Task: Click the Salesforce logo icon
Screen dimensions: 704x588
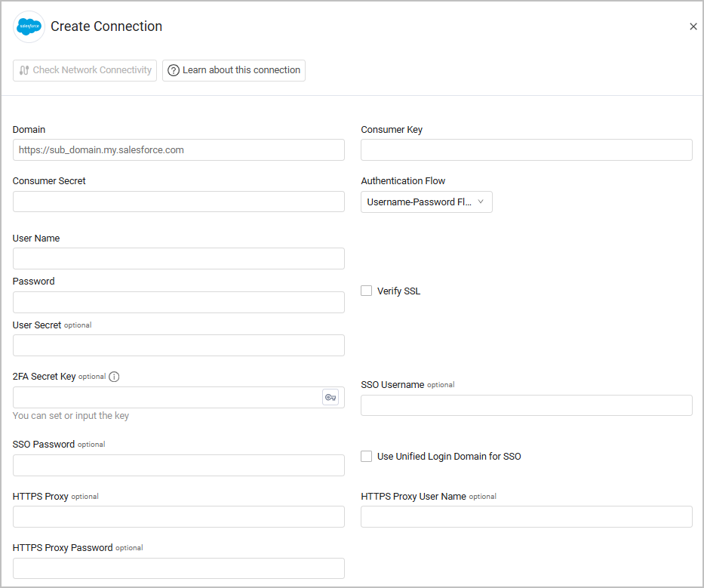Action: pyautogui.click(x=29, y=27)
